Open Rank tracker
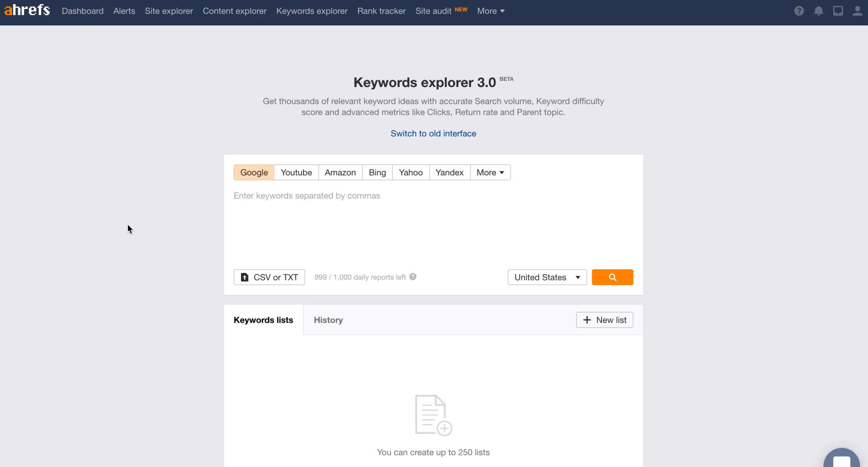Image resolution: width=868 pixels, height=467 pixels. (382, 11)
